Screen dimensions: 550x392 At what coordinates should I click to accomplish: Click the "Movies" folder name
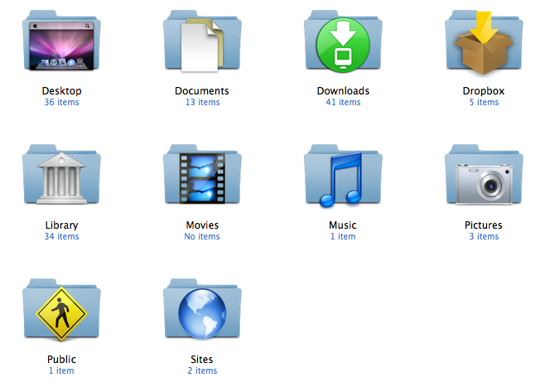tap(202, 225)
